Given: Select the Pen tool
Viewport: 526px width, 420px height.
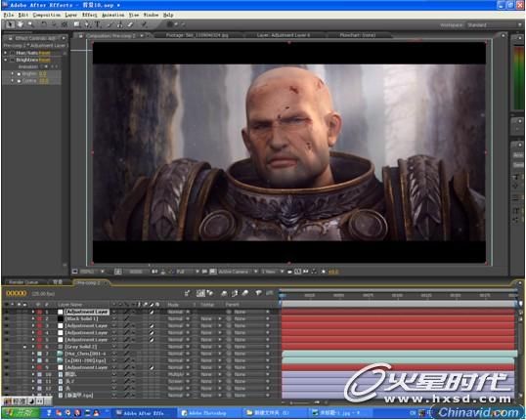Looking at the screenshot, I should [x=88, y=24].
